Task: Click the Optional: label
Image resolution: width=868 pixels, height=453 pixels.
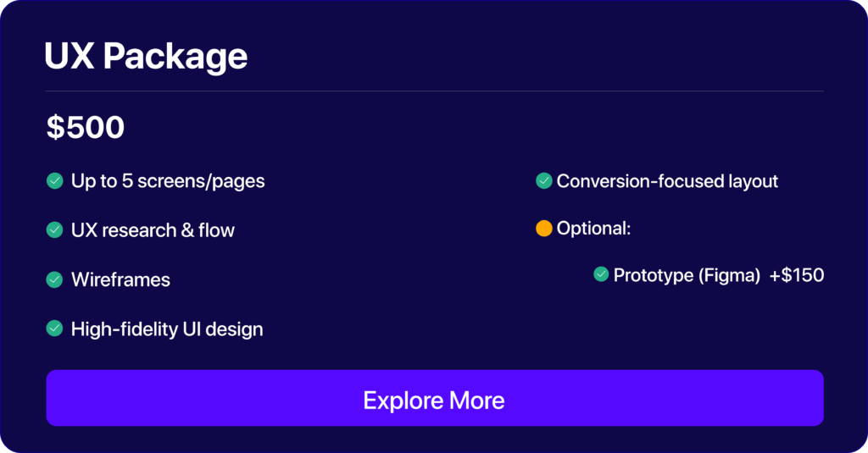Action: point(593,229)
